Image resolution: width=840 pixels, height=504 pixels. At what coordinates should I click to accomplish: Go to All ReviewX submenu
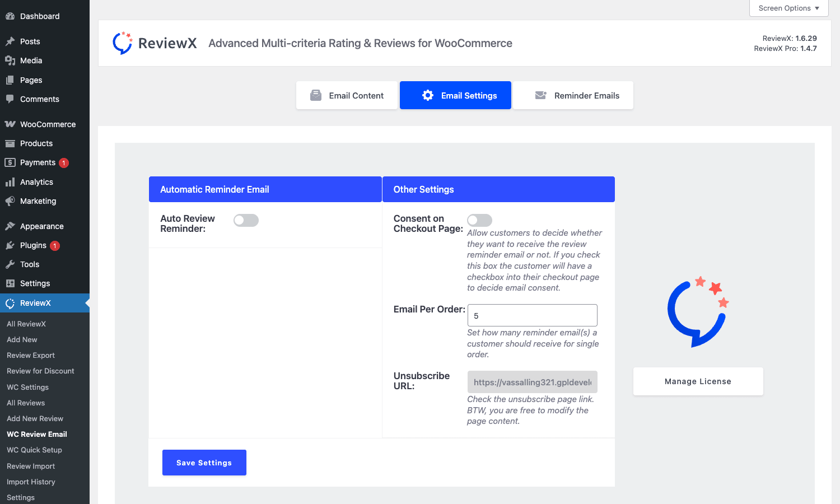[x=26, y=324]
